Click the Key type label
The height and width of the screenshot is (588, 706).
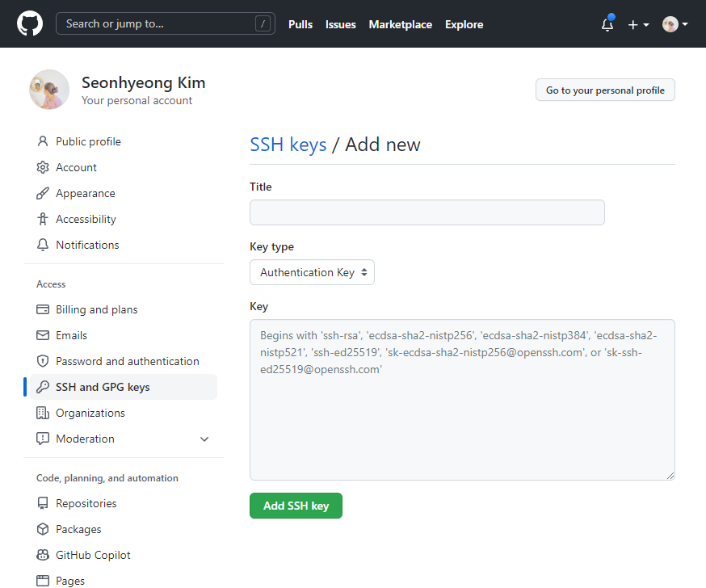[x=271, y=246]
